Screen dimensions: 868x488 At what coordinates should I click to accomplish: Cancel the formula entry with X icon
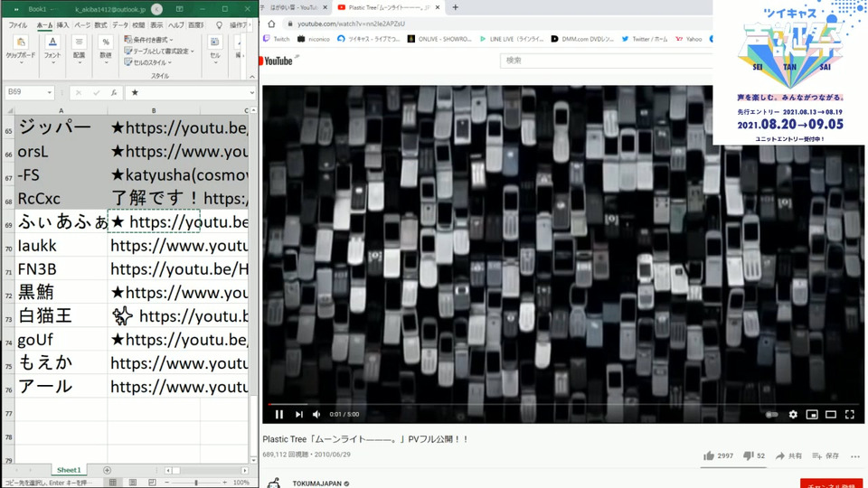[x=78, y=92]
